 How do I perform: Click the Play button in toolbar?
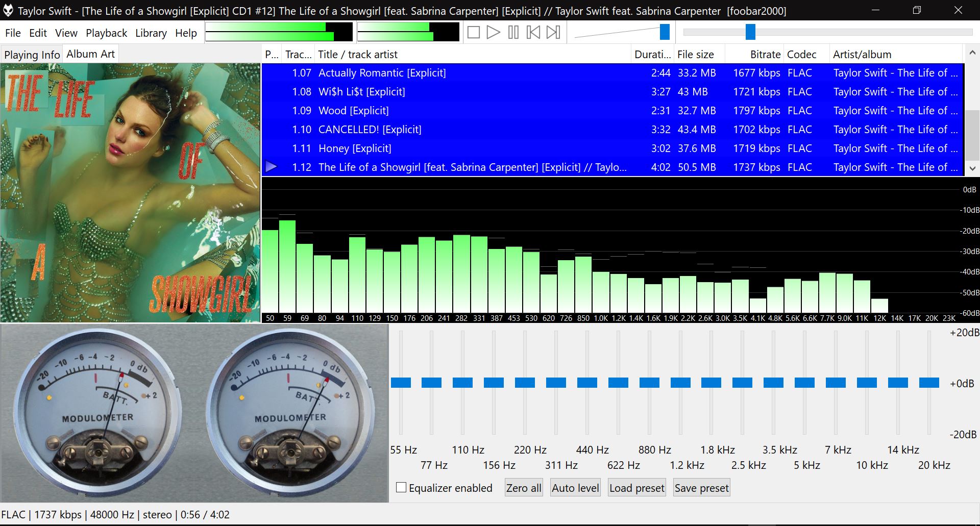tap(493, 33)
